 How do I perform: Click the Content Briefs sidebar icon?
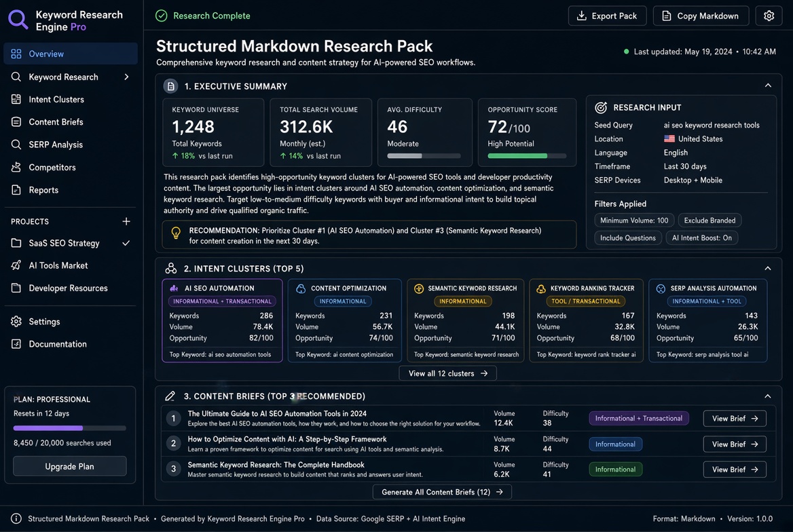tap(16, 122)
